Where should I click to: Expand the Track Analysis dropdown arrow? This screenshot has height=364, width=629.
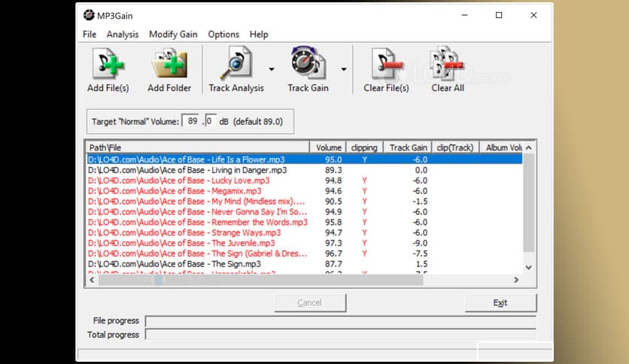(x=272, y=69)
